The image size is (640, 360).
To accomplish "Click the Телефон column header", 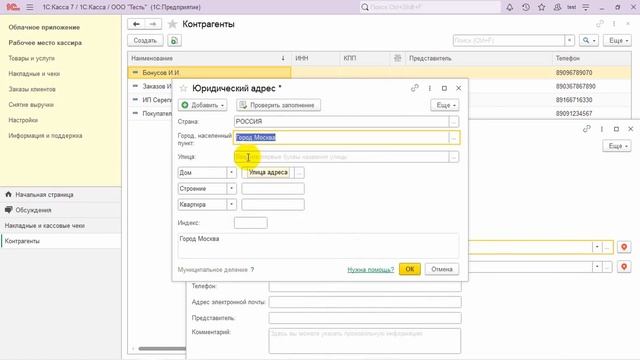I will pyautogui.click(x=591, y=58).
